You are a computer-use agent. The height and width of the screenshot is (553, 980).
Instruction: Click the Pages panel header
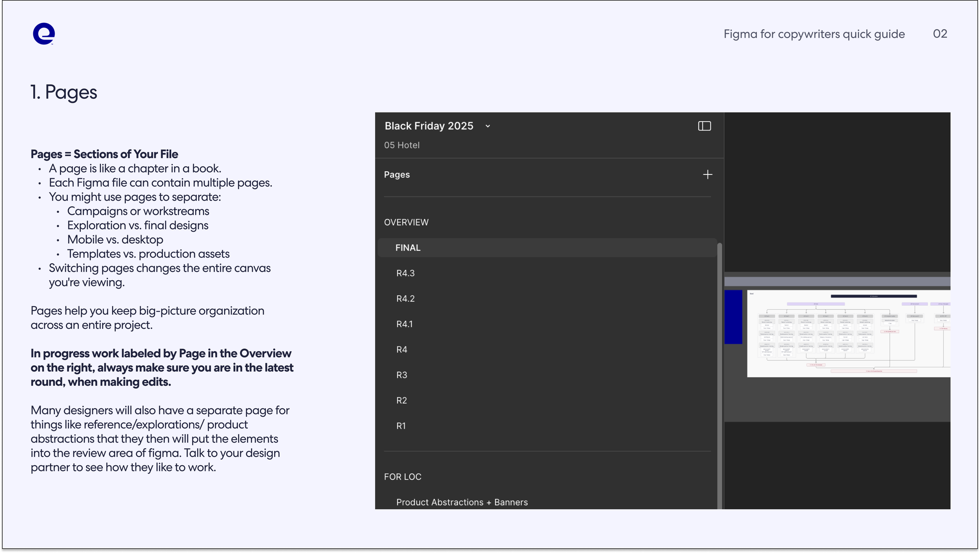pyautogui.click(x=396, y=175)
